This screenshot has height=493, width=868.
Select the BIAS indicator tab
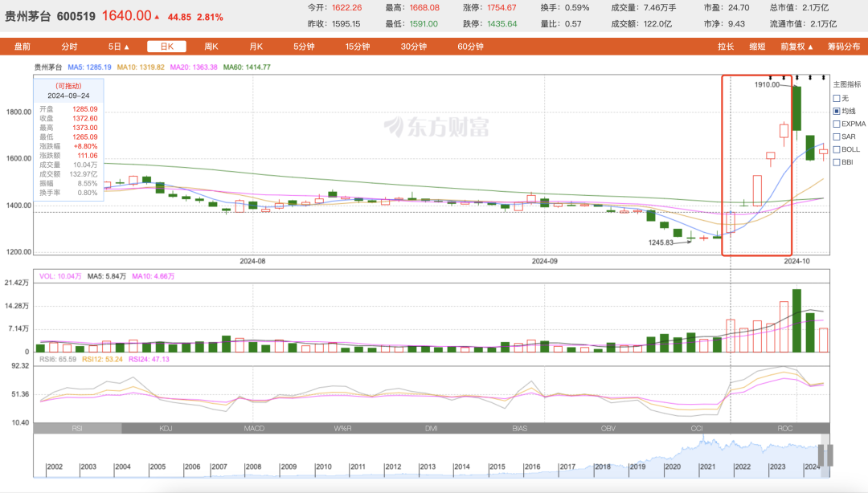520,428
